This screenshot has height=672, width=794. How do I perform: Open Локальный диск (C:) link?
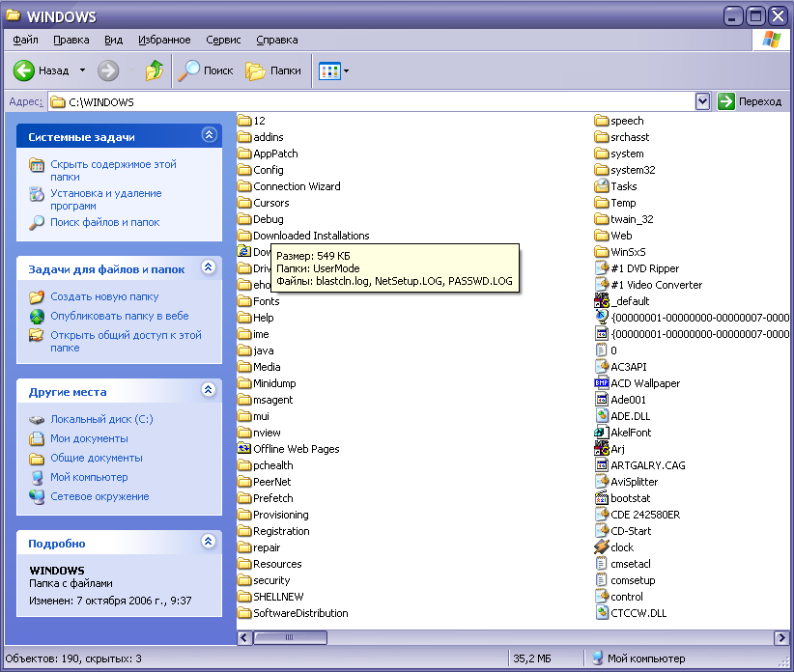(x=101, y=419)
